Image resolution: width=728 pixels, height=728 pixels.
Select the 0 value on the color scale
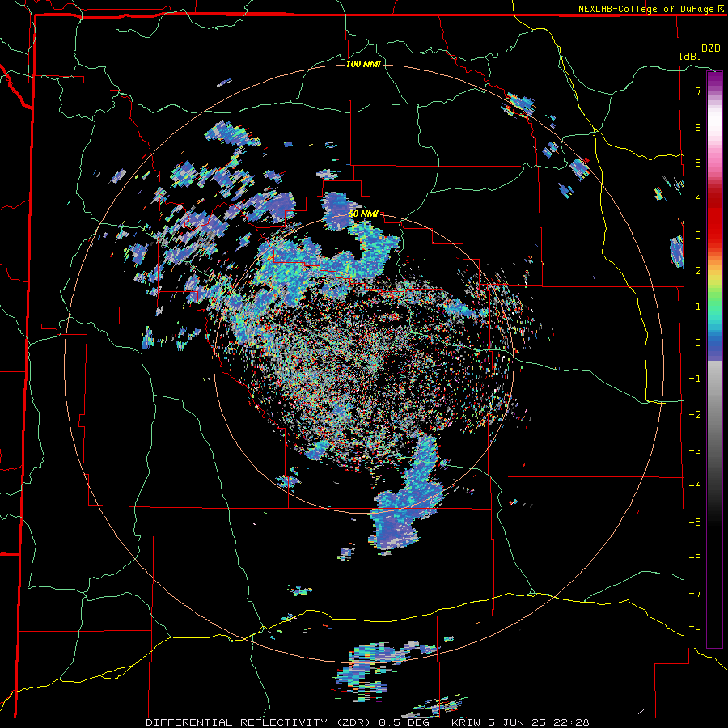(x=698, y=343)
